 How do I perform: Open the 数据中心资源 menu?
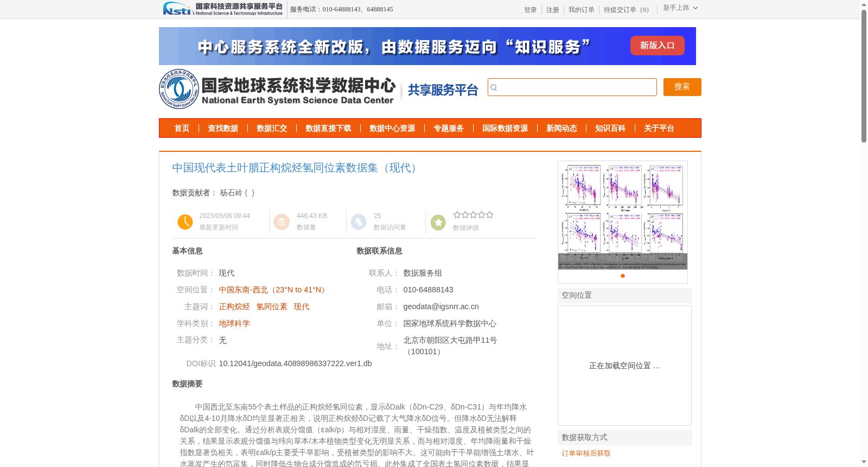(x=392, y=128)
